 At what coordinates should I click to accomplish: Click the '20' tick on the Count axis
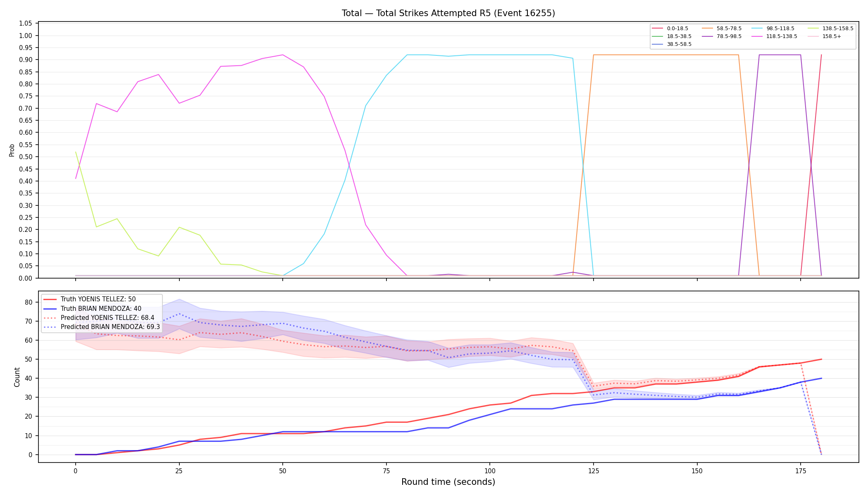pos(29,417)
